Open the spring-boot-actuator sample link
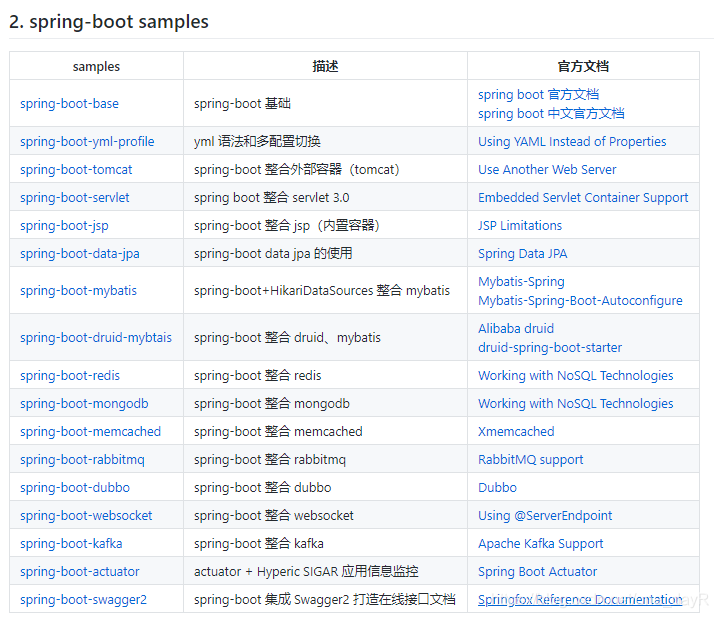The image size is (719, 618). (x=80, y=572)
